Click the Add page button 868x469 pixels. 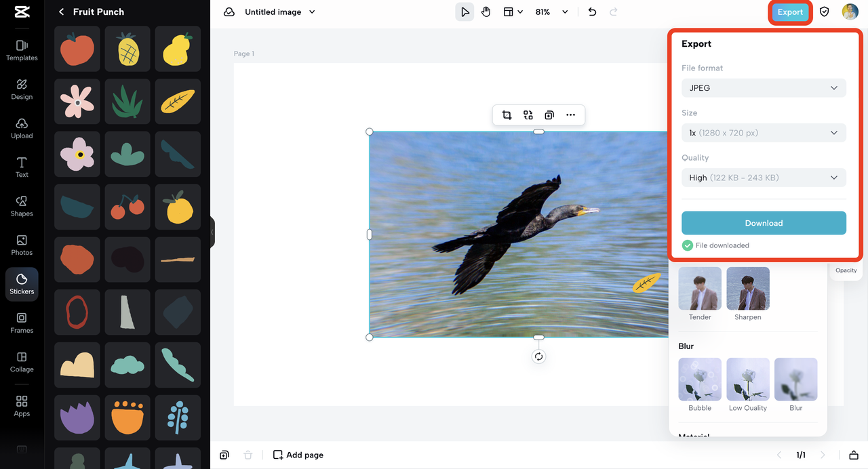pyautogui.click(x=298, y=455)
